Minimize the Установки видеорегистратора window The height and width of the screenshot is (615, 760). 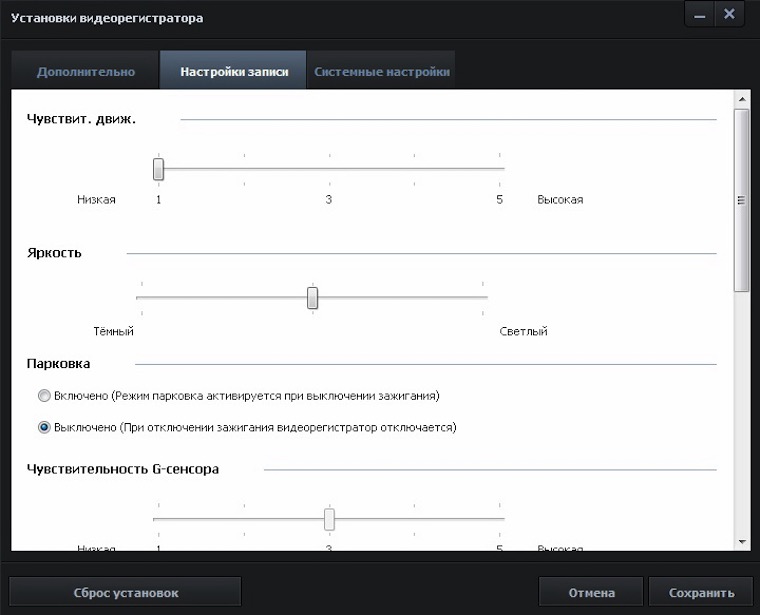[x=699, y=14]
